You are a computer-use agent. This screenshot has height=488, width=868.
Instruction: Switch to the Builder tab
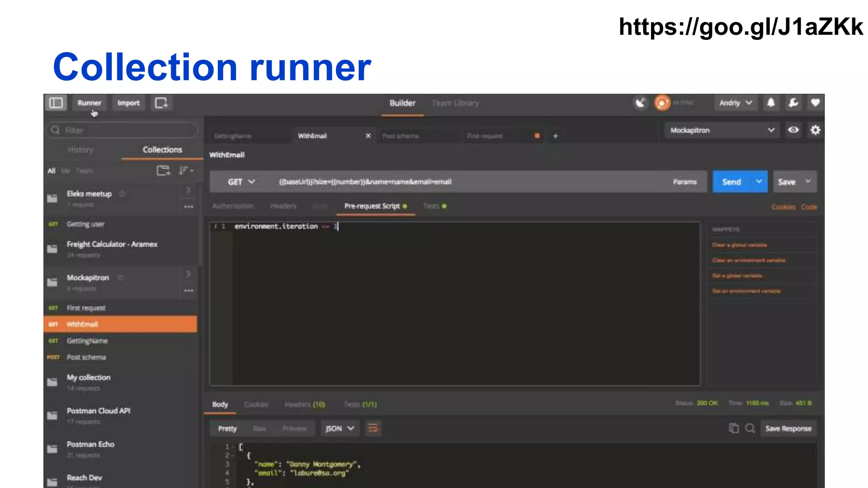tap(402, 103)
